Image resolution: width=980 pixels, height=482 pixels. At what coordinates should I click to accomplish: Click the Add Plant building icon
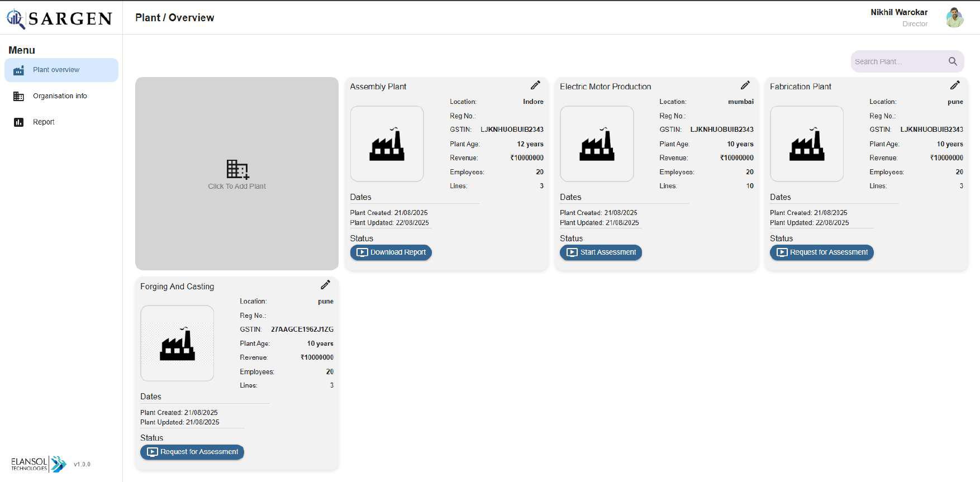click(237, 169)
